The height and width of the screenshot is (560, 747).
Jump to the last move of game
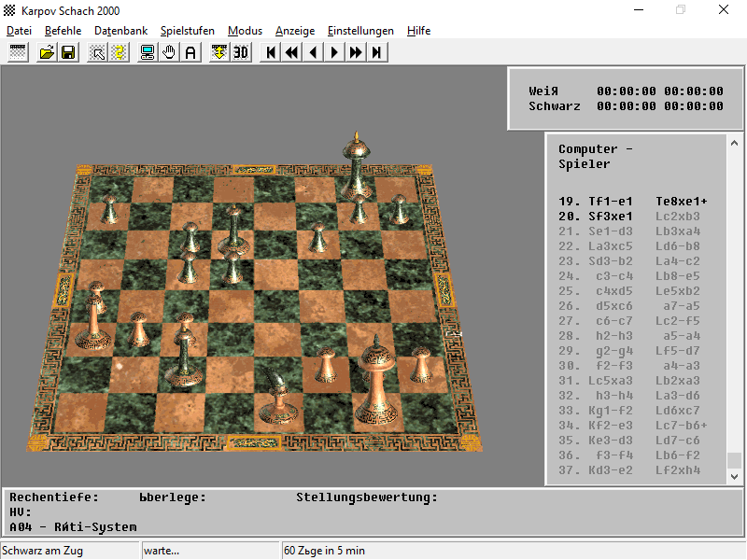coord(376,52)
